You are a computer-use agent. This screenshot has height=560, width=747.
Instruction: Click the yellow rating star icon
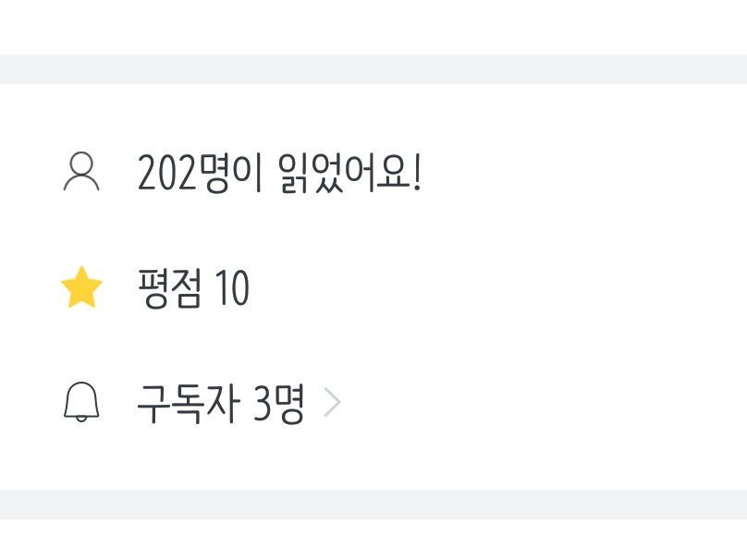(x=81, y=289)
